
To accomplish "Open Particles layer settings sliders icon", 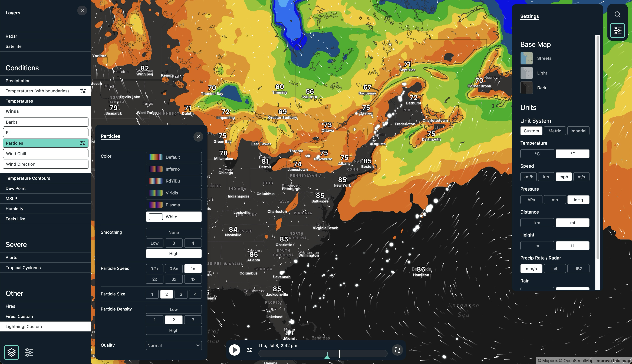I will pos(83,143).
